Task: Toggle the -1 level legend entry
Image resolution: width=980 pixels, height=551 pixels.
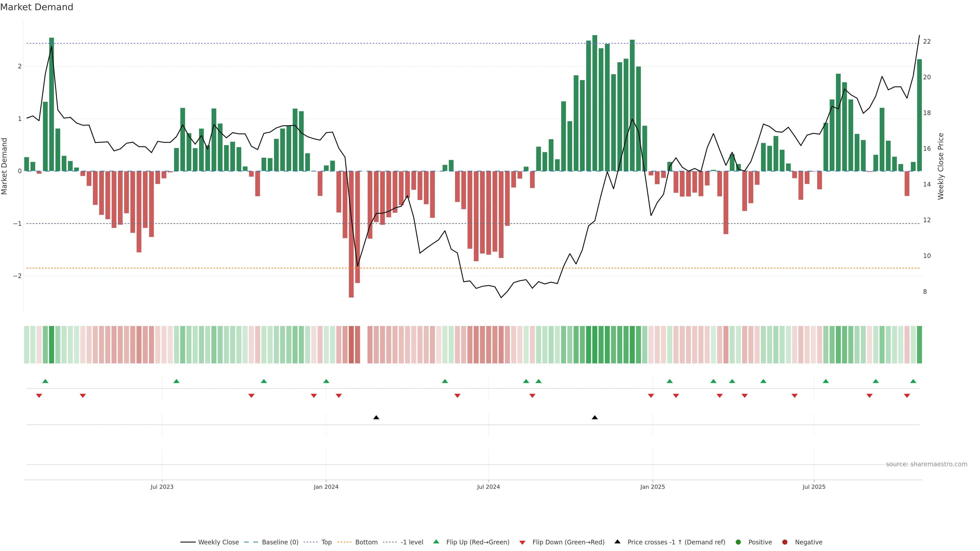Action: (x=412, y=542)
